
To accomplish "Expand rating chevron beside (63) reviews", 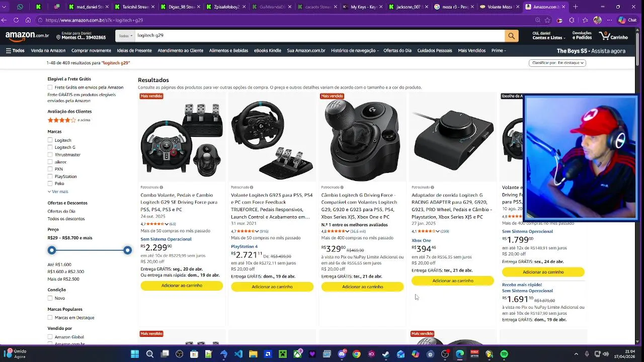I will [x=167, y=224].
